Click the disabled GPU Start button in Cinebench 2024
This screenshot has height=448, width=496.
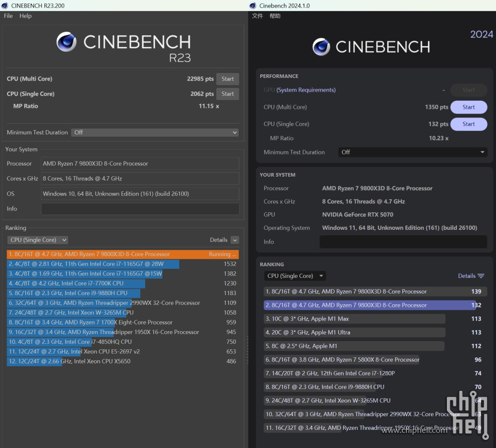pos(469,90)
